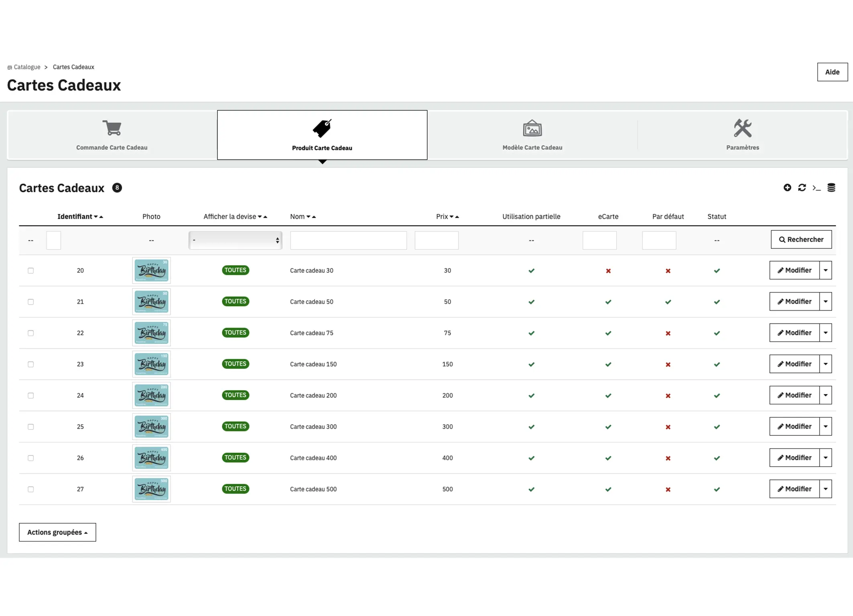Viewport: 853px width, 616px height.
Task: Click Modifier for Carte cadeau 300
Action: 794,426
